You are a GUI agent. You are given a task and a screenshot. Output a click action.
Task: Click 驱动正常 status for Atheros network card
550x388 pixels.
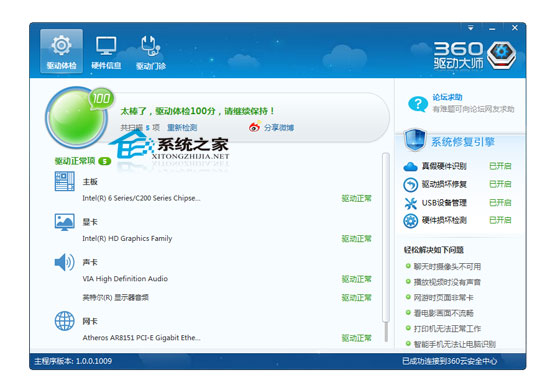[x=356, y=338]
